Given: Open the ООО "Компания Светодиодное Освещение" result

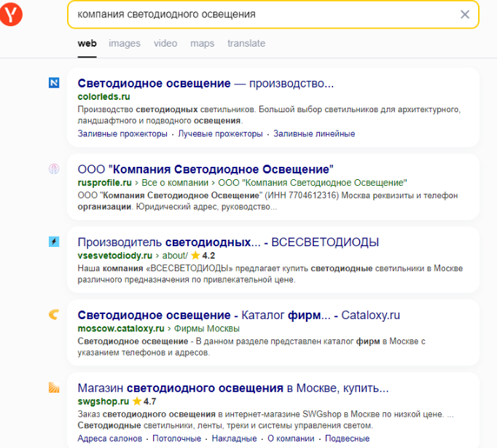Looking at the screenshot, I should 206,169.
